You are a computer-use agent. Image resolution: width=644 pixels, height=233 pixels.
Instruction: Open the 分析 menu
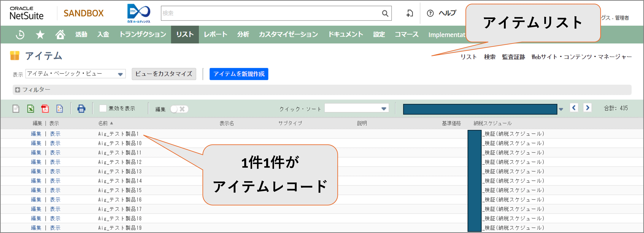[243, 35]
